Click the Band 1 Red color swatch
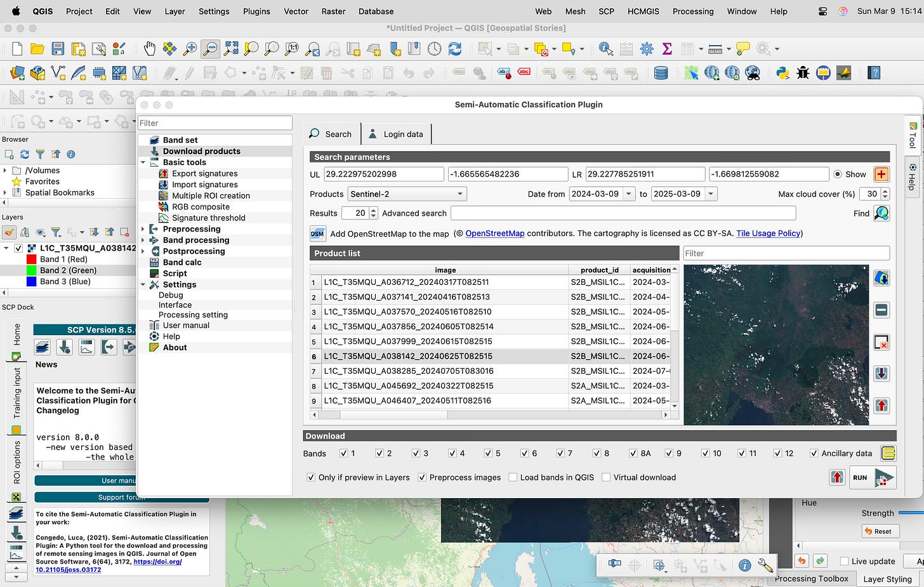The image size is (924, 587). pyautogui.click(x=31, y=259)
